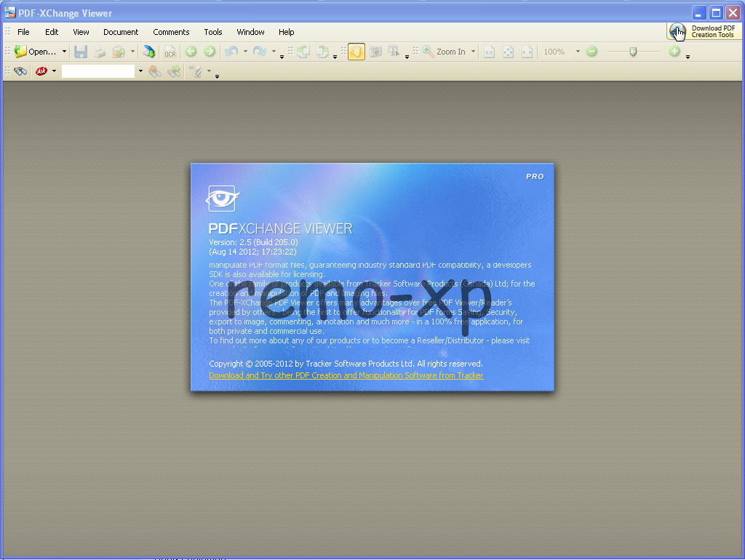Open the File menu
Viewport: 745px width, 560px height.
[23, 32]
